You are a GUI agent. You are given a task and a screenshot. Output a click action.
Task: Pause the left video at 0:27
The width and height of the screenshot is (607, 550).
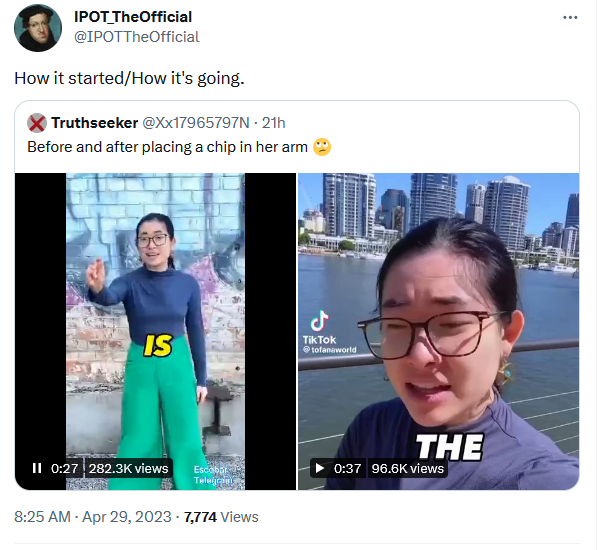coord(37,468)
